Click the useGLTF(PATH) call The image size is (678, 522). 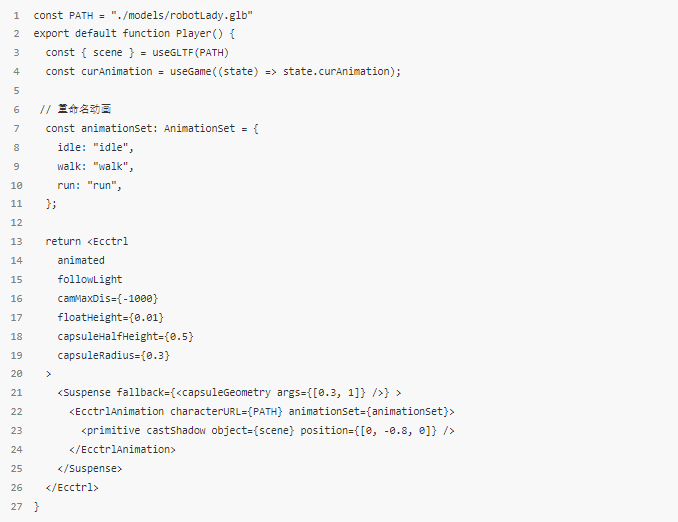click(x=190, y=53)
